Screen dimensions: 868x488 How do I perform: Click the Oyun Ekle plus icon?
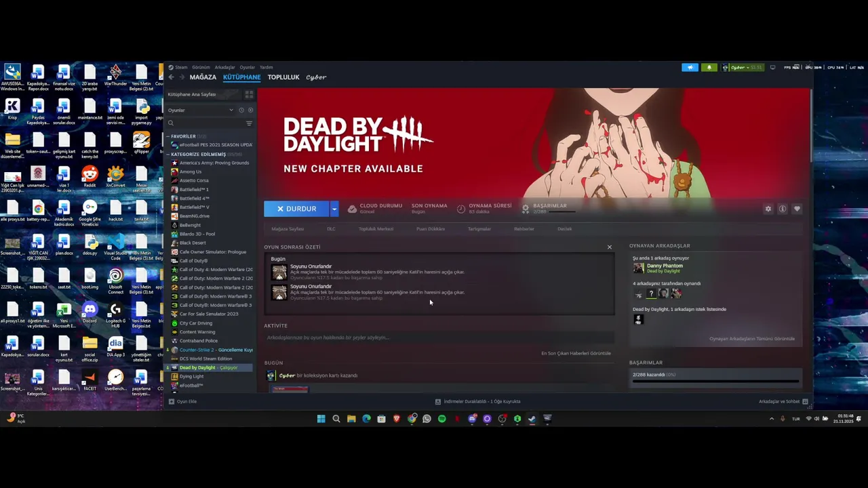point(171,401)
